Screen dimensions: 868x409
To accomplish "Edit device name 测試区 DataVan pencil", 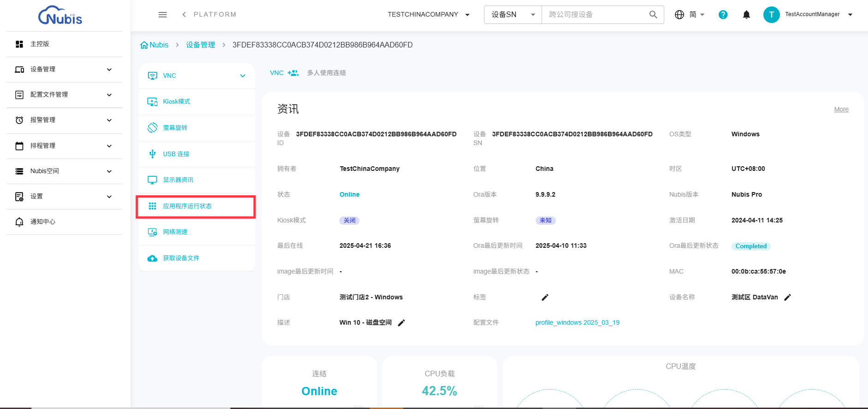I will pos(787,298).
